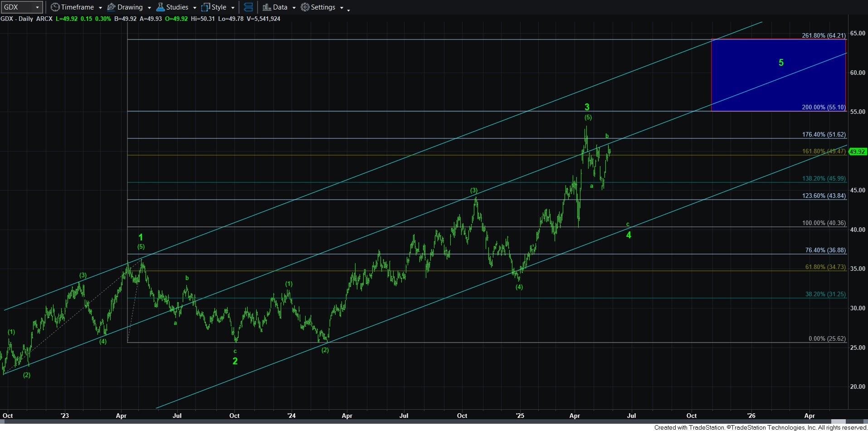This screenshot has width=868, height=431.
Task: Click the 38.20% (31.25) Fibonacci label
Action: point(825,294)
